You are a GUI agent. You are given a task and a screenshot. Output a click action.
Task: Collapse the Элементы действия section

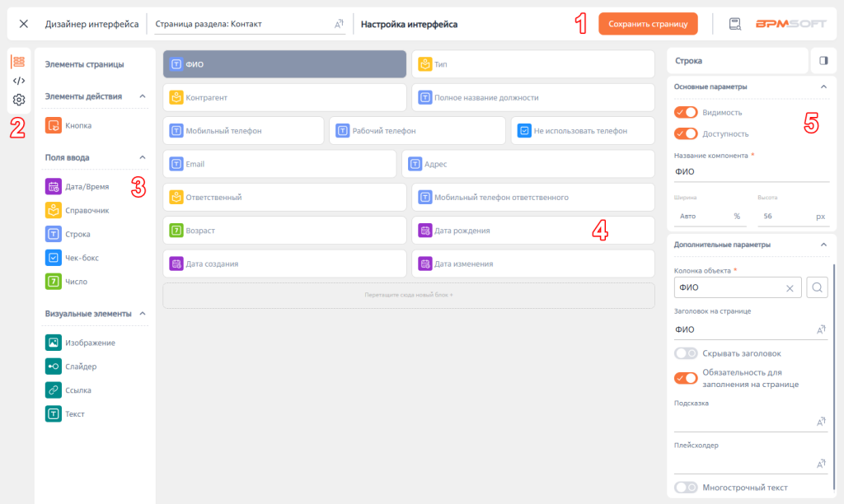[x=142, y=96]
